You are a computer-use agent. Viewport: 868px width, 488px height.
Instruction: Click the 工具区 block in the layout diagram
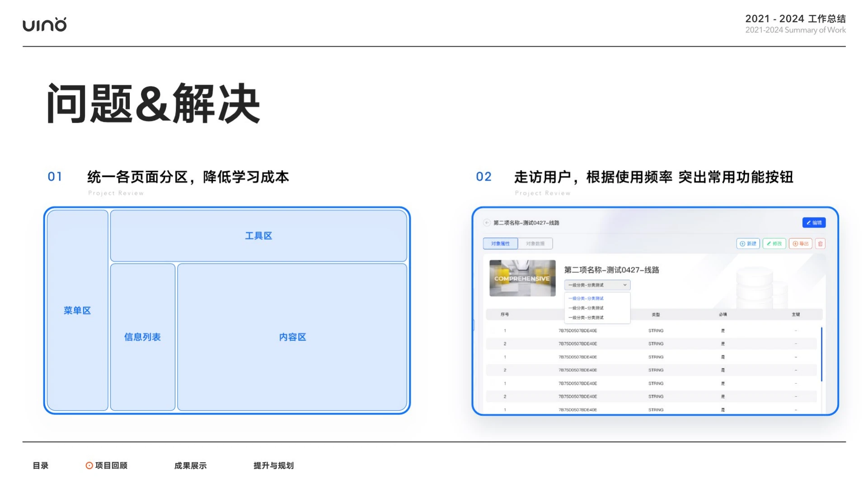[x=258, y=236]
